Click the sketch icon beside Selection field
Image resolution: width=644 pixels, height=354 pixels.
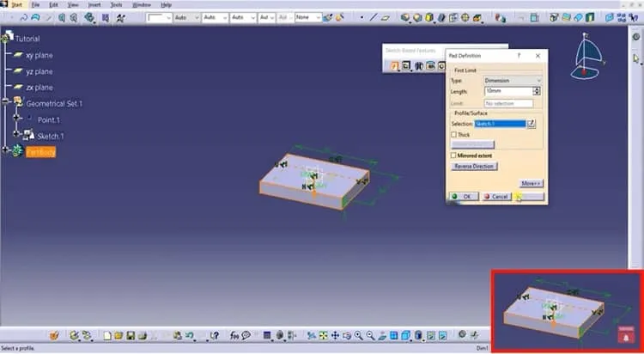point(532,124)
